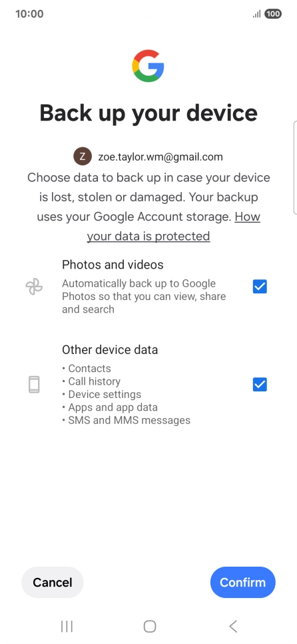Tap the Photos and videos heading
Viewport: 297px width, 644px height.
click(x=113, y=265)
